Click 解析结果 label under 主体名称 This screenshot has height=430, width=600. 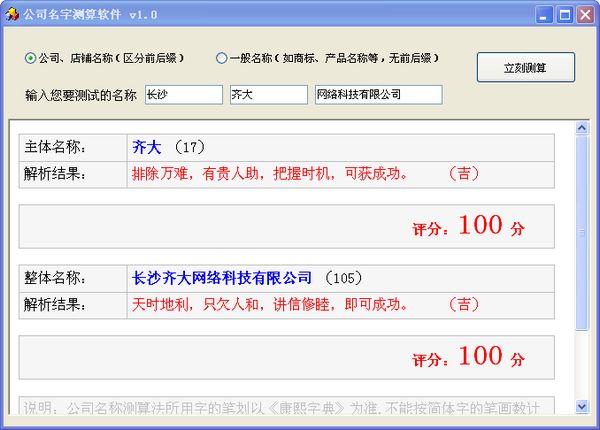(x=55, y=174)
